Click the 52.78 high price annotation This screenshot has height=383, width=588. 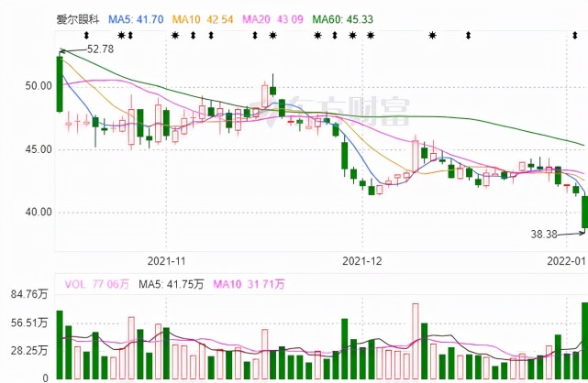coord(101,49)
